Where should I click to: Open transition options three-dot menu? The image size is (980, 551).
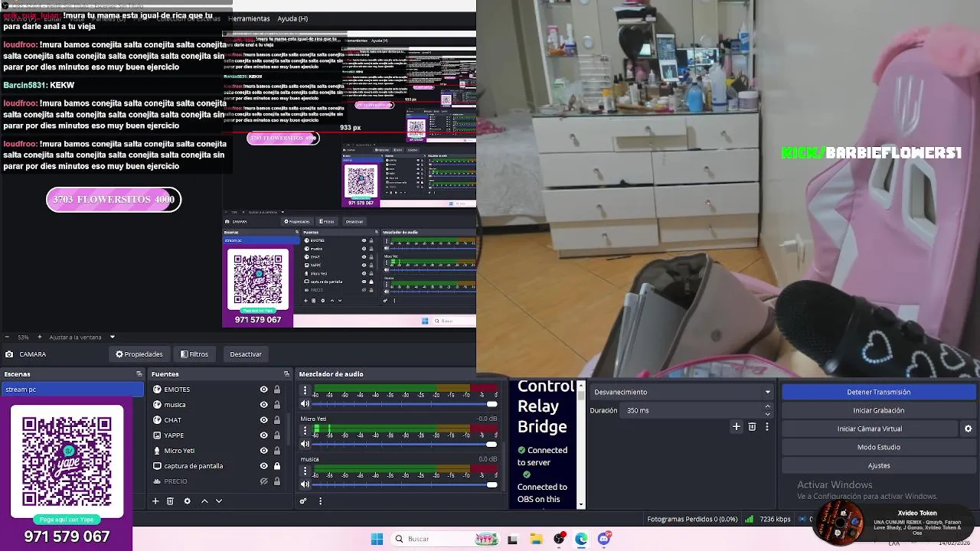(x=766, y=427)
